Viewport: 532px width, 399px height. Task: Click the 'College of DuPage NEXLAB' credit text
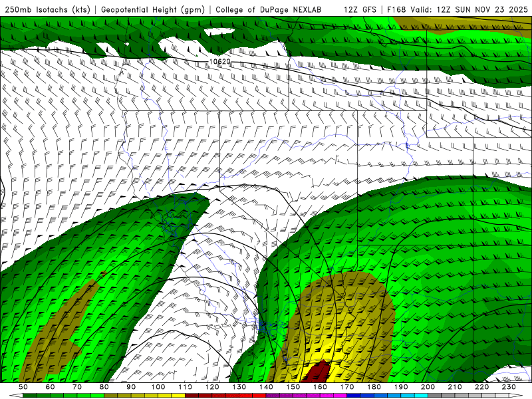269,9
